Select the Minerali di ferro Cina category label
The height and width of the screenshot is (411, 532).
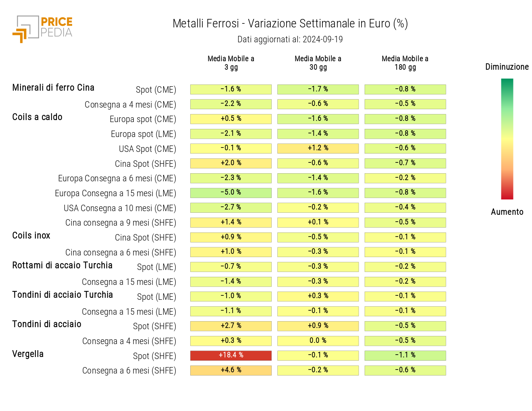53,88
